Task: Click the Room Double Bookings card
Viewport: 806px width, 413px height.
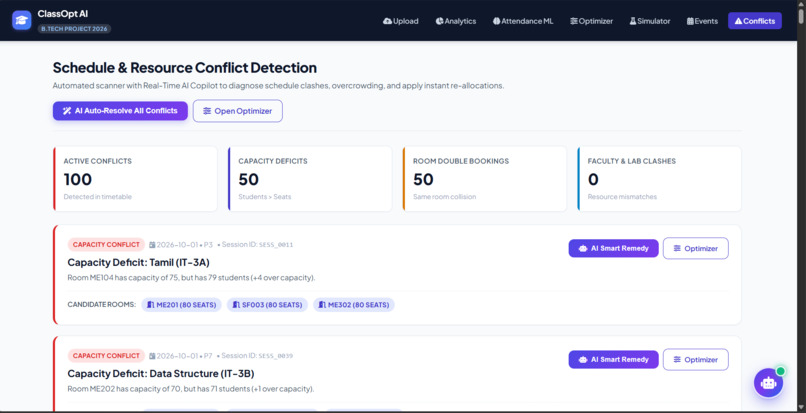Action: click(x=485, y=179)
